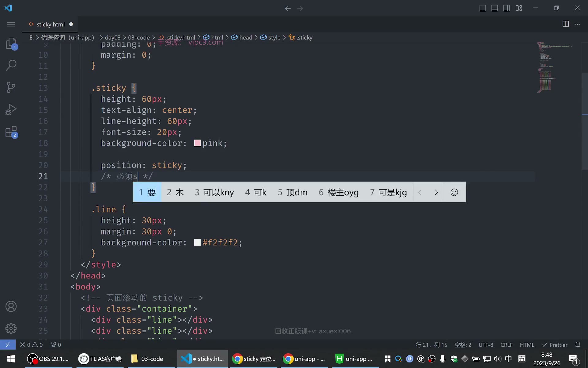Click Prettier in the status bar
The image size is (588, 368).
click(x=555, y=345)
